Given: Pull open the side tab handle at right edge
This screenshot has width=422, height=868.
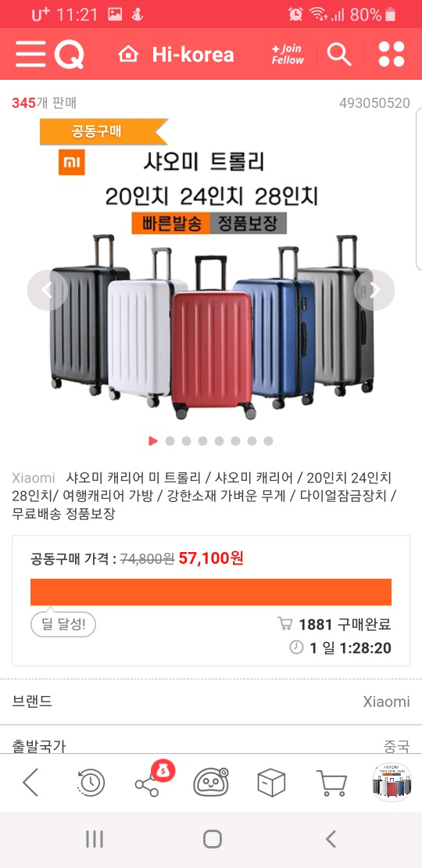Looking at the screenshot, I should [419, 188].
